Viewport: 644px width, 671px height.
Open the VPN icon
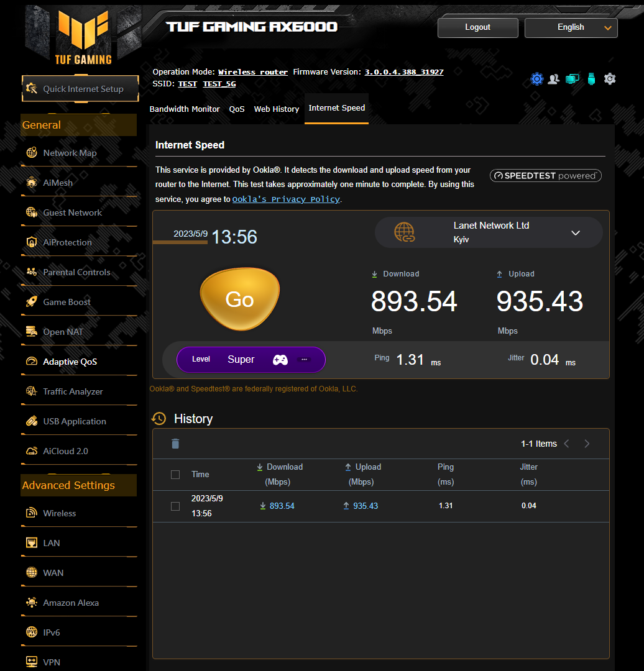(x=32, y=662)
